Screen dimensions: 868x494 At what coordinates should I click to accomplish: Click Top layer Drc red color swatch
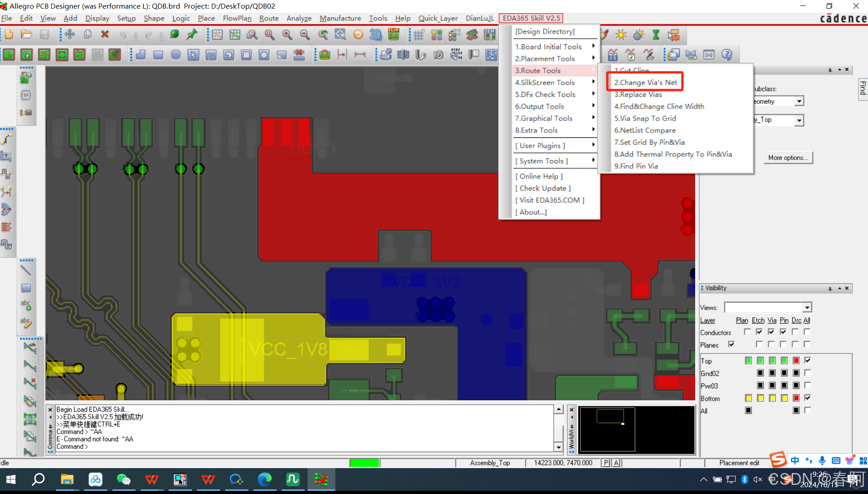[x=796, y=360]
